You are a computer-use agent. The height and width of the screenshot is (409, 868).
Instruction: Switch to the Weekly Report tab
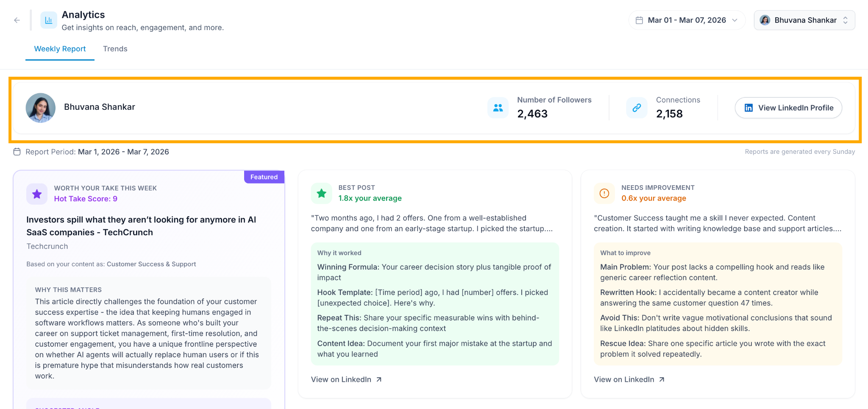pyautogui.click(x=60, y=49)
